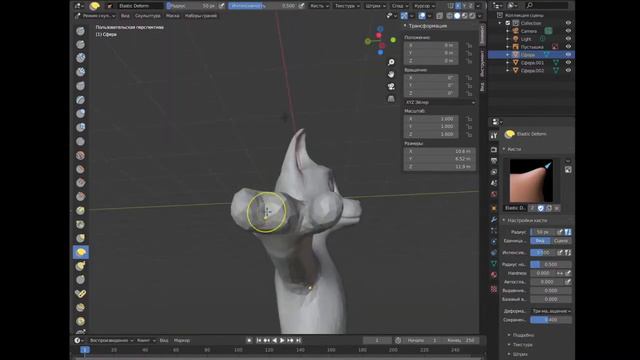Open sculpt mode selector dropdown
Screen dimensions: 640x360
tap(96, 16)
